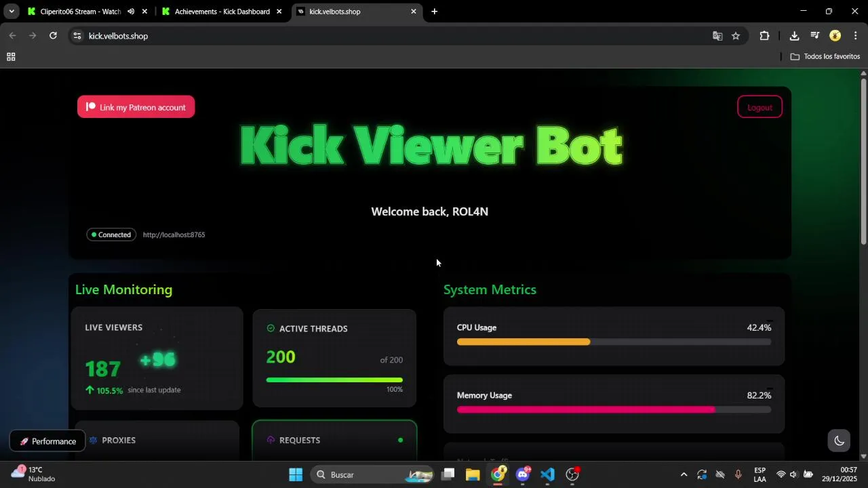Close the kick.velbots.shop tab
Image resolution: width=868 pixels, height=488 pixels.
[414, 12]
